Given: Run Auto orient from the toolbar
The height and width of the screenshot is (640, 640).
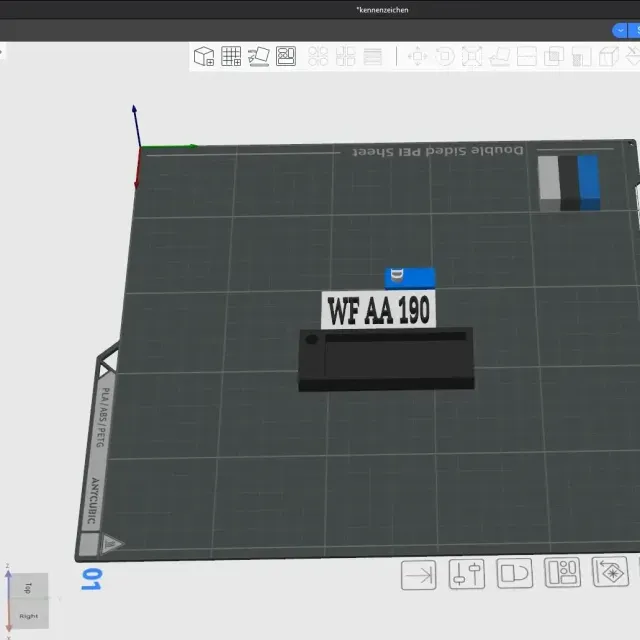Looking at the screenshot, I should (x=258, y=56).
